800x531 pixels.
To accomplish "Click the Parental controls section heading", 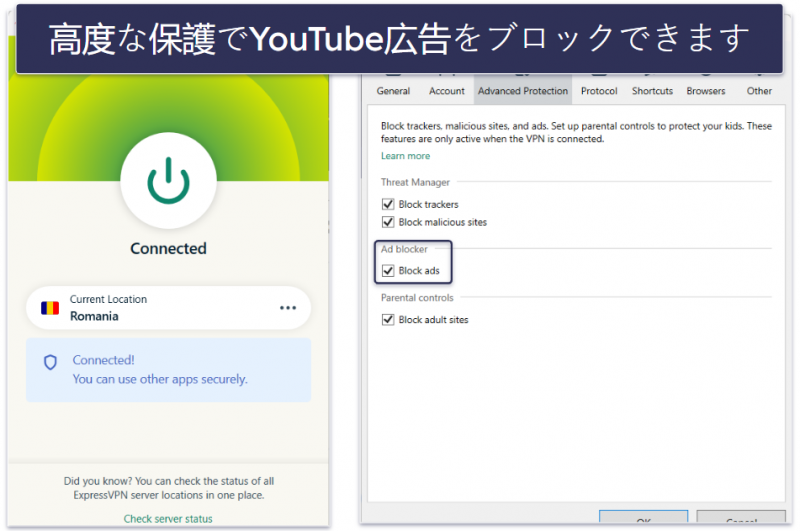I will point(417,297).
